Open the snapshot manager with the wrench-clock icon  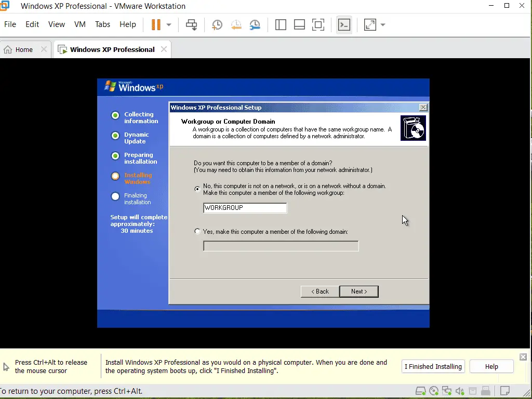255,24
